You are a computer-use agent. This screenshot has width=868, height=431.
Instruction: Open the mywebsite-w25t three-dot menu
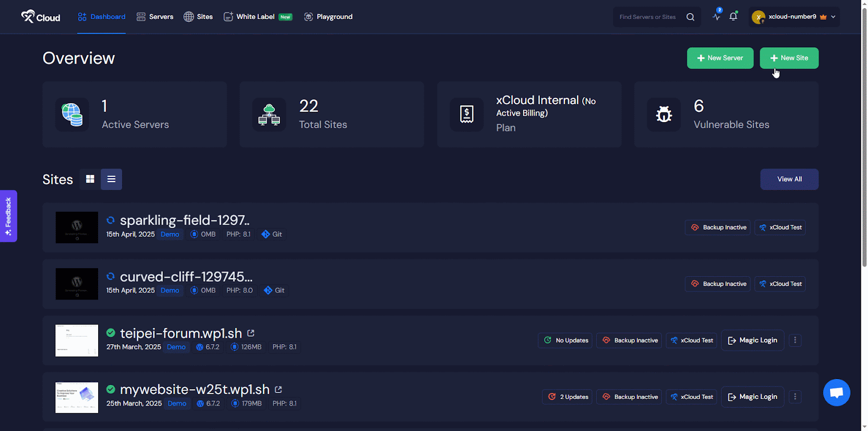795,397
